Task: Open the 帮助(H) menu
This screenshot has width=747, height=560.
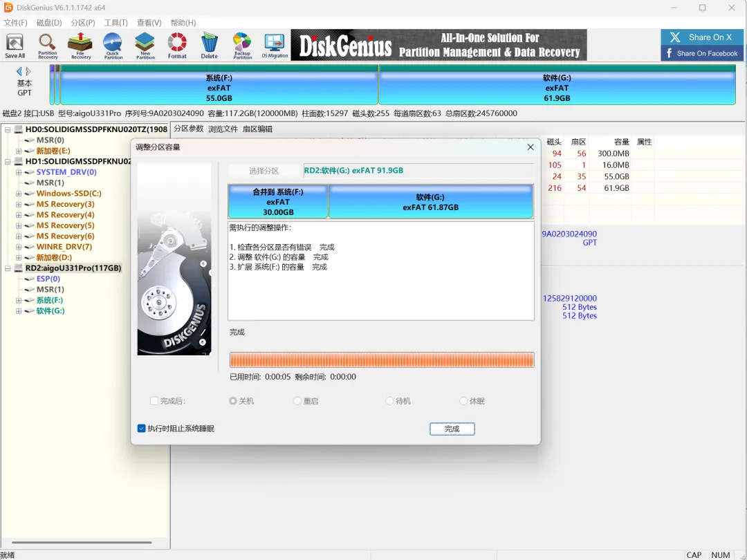Action: (x=183, y=23)
